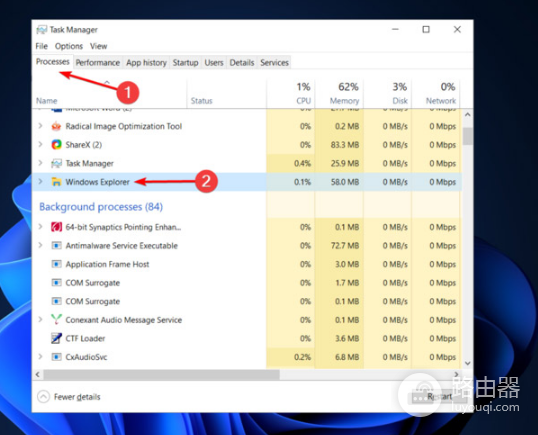Switch to the Details tab
The width and height of the screenshot is (538, 435).
(x=242, y=62)
